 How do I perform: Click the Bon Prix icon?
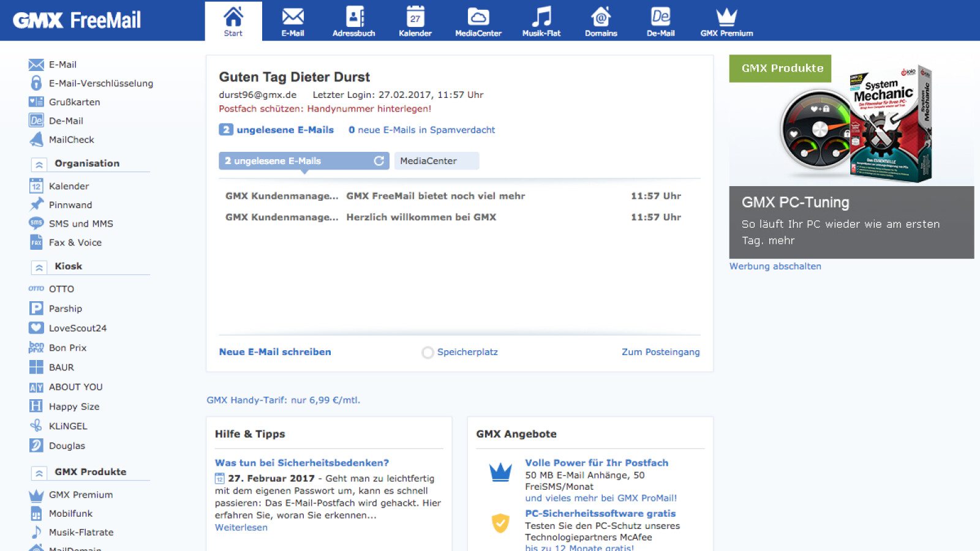pos(36,347)
